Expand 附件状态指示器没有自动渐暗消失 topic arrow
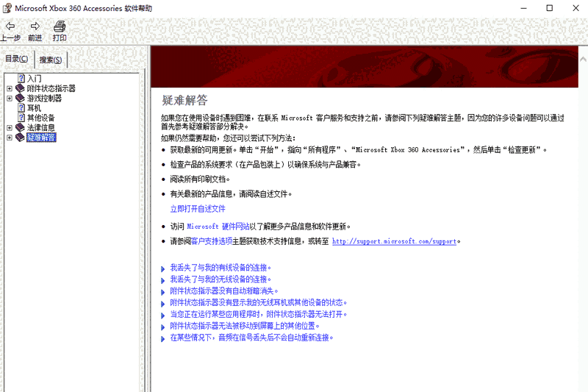The height and width of the screenshot is (392, 588). tap(162, 292)
